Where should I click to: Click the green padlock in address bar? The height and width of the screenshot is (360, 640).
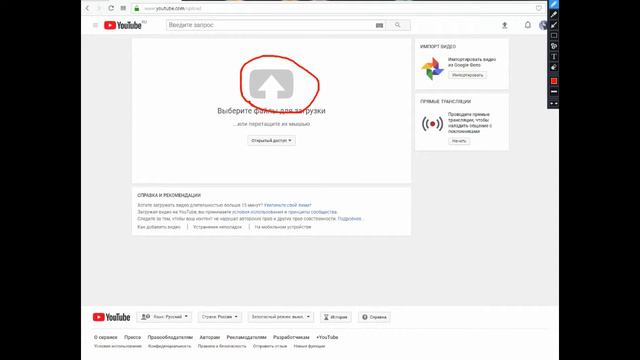137,8
